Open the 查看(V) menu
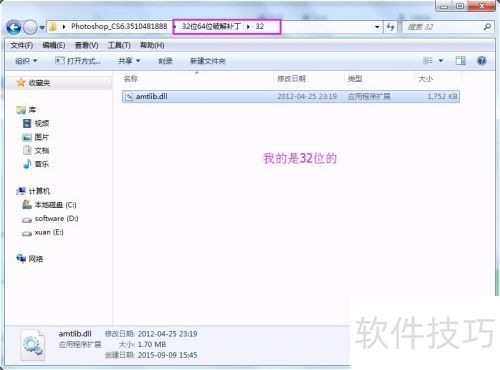Image resolution: width=500 pixels, height=370 pixels. click(x=86, y=45)
